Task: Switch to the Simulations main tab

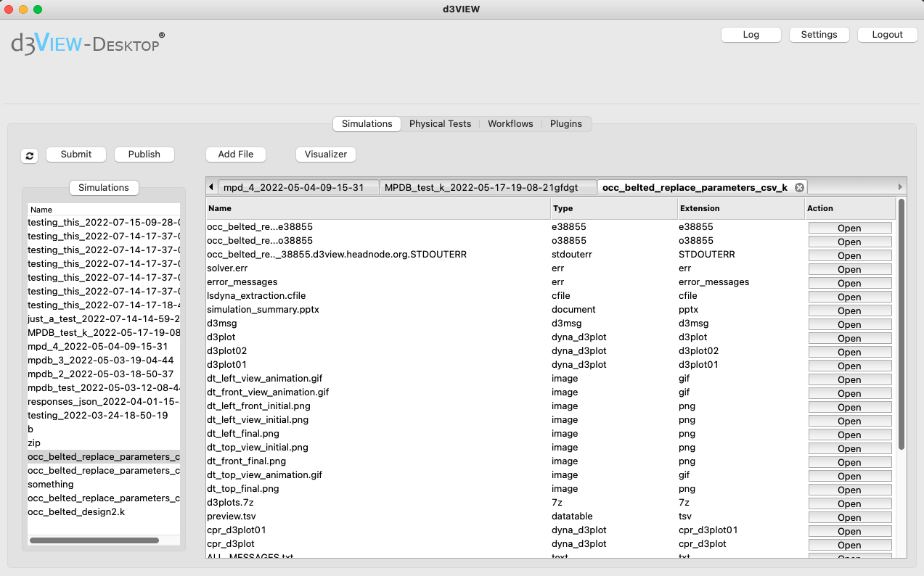Action: point(367,124)
